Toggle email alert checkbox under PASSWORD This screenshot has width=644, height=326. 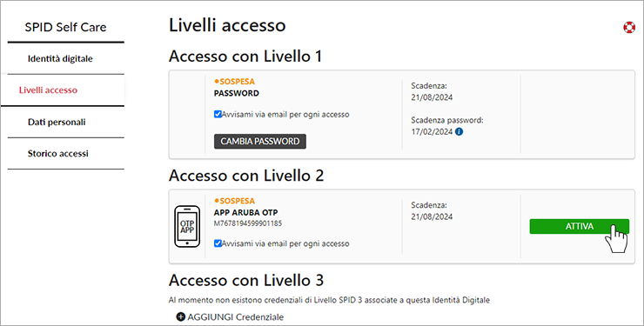[x=218, y=115]
